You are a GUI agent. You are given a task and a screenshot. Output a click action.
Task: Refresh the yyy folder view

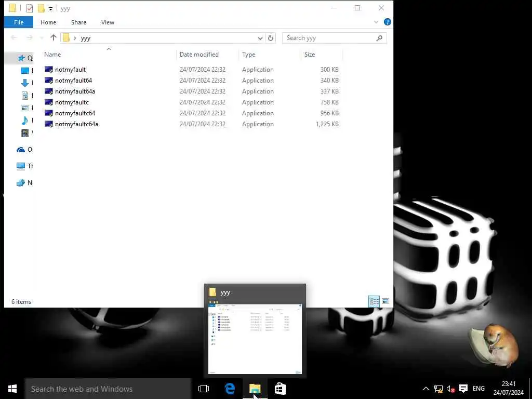(x=270, y=38)
